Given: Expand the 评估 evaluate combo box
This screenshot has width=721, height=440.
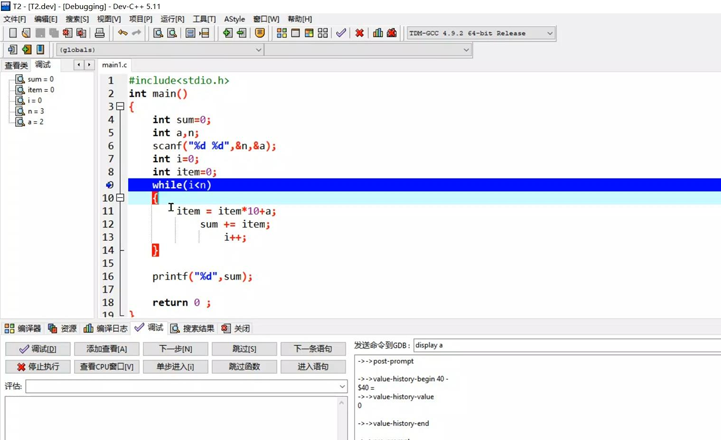Looking at the screenshot, I should coord(342,386).
